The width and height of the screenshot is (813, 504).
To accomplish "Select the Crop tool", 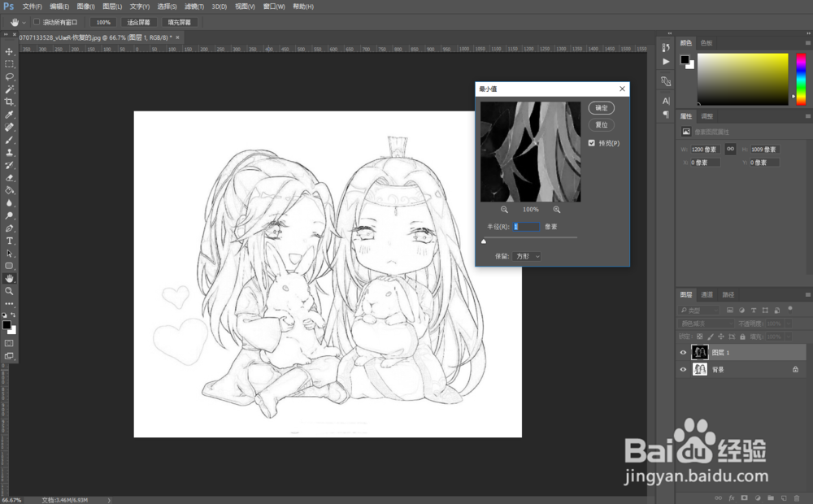I will click(x=9, y=102).
